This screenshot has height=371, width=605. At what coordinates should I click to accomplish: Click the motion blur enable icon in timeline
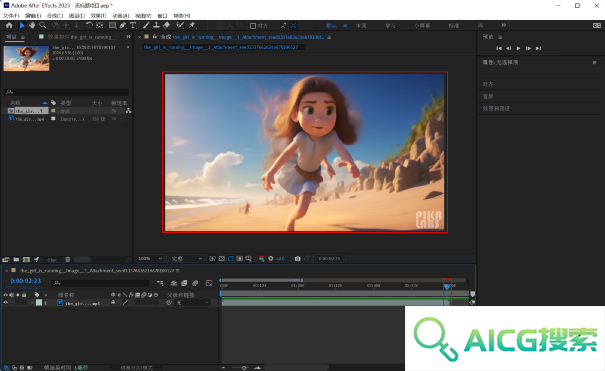[195, 283]
